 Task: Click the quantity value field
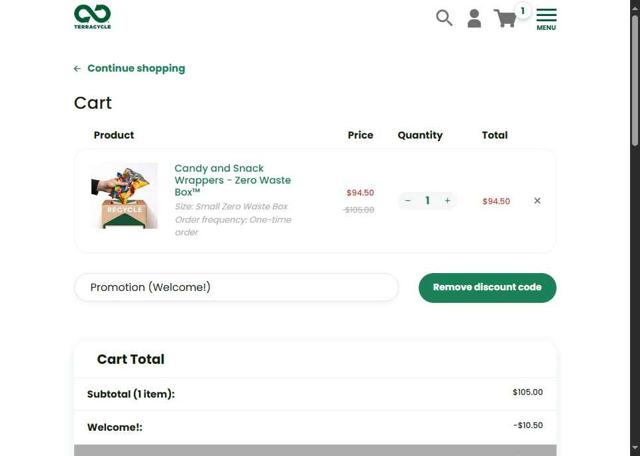pyautogui.click(x=428, y=201)
